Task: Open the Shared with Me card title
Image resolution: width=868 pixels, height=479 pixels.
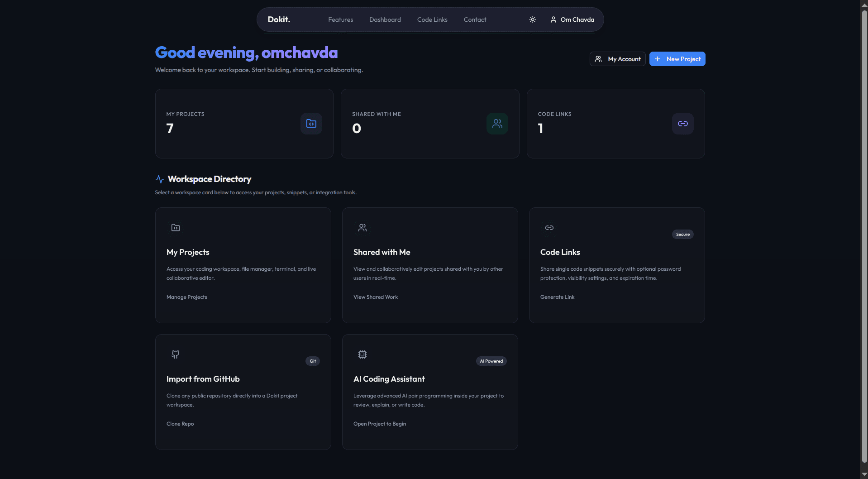Action: pos(382,252)
